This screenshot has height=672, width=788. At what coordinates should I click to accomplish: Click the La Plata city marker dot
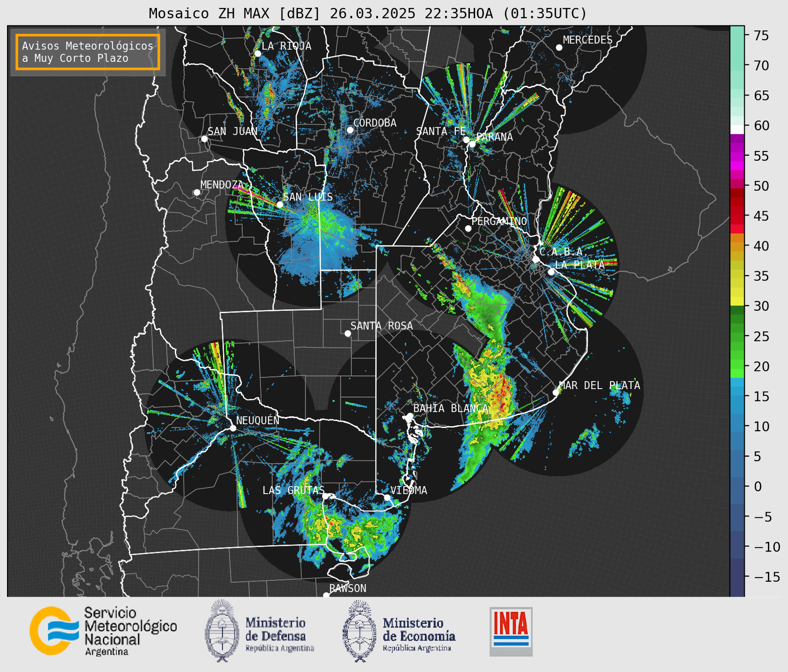point(551,272)
